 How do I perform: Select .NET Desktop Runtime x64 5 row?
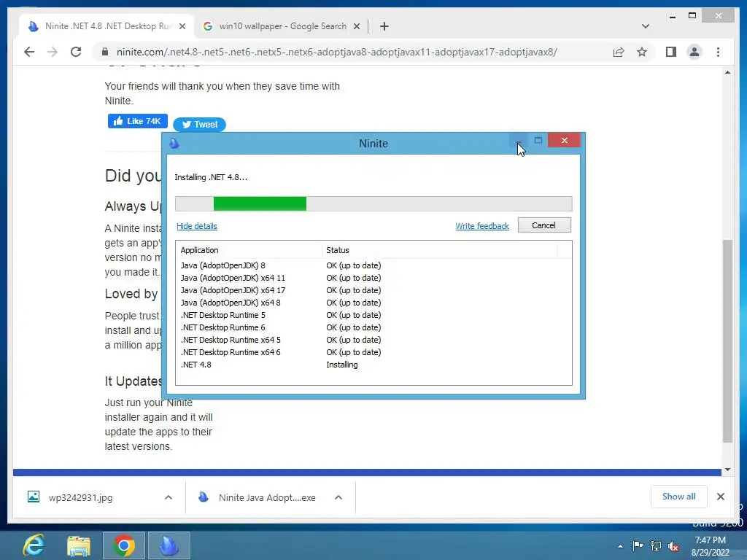pos(373,340)
